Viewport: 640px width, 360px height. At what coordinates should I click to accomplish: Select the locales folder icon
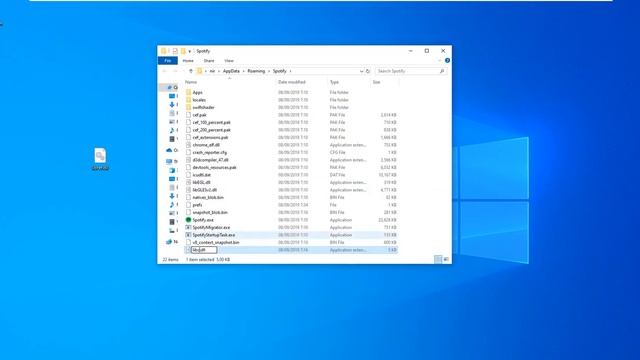click(x=188, y=100)
